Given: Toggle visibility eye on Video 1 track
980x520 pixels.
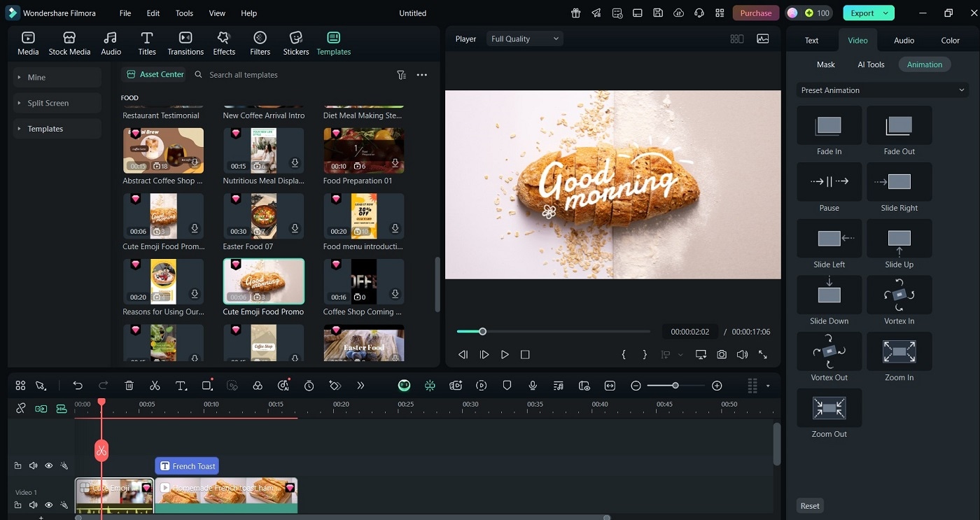Looking at the screenshot, I should (49, 505).
